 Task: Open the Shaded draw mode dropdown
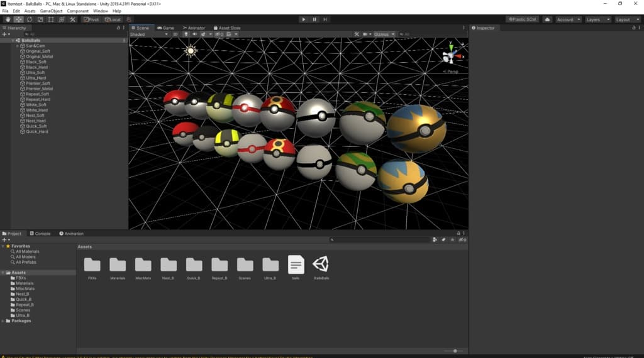pos(148,34)
